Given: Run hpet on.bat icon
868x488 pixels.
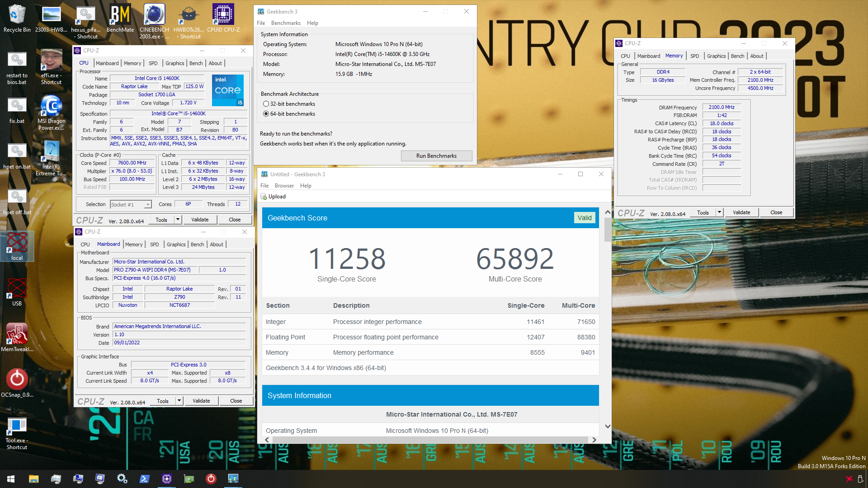Looking at the screenshot, I should 17,155.
